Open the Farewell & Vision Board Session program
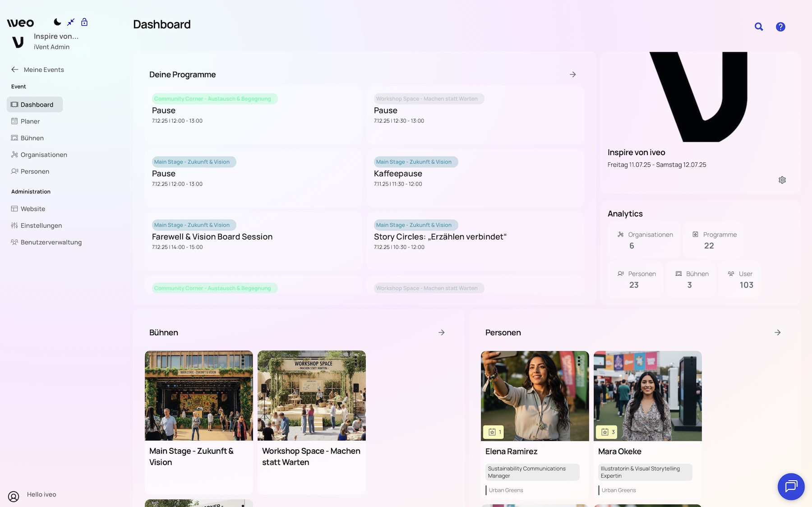The image size is (812, 507). tap(212, 236)
